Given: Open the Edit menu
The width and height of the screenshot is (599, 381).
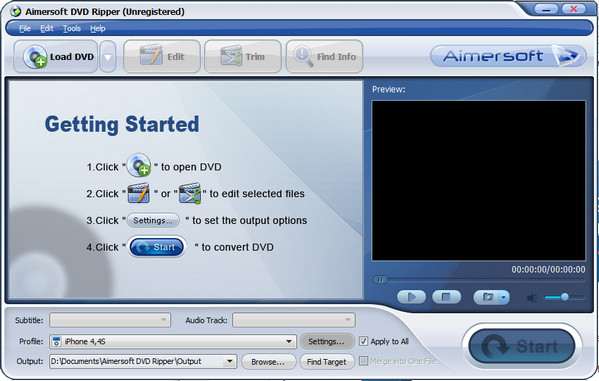Looking at the screenshot, I should pyautogui.click(x=47, y=28).
